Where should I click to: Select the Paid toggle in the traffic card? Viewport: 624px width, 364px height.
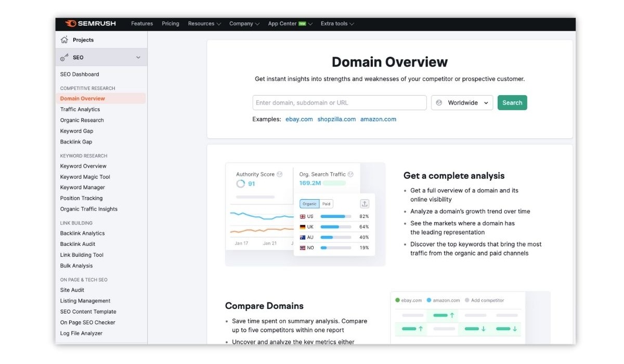click(326, 204)
